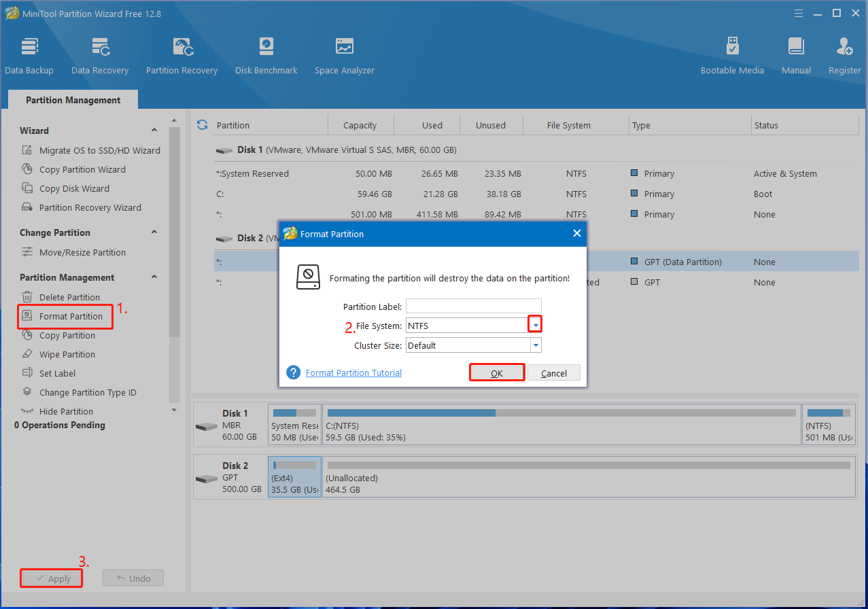Choose Move/Resize Partition

click(82, 252)
